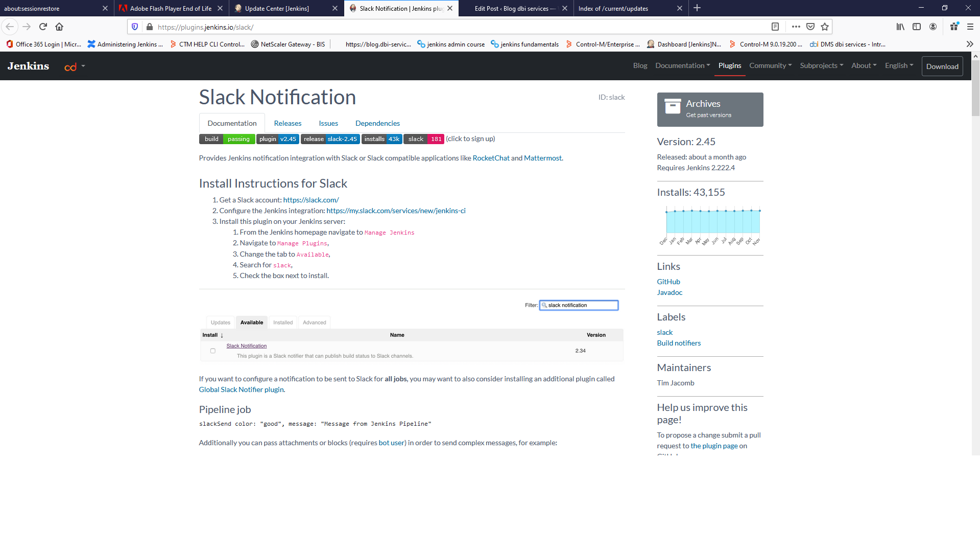Open the Plugins menu item
Image resolution: width=980 pixels, height=551 pixels.
pyautogui.click(x=729, y=65)
